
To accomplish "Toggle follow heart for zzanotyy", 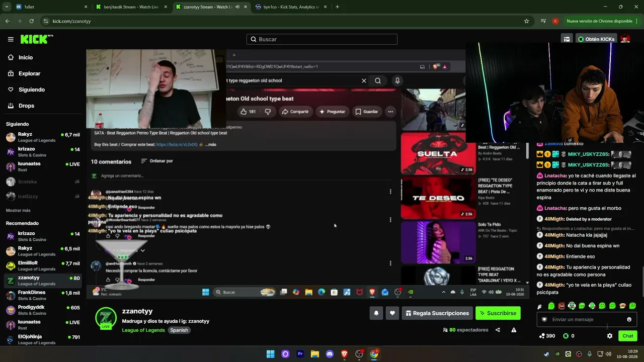I will (x=392, y=313).
